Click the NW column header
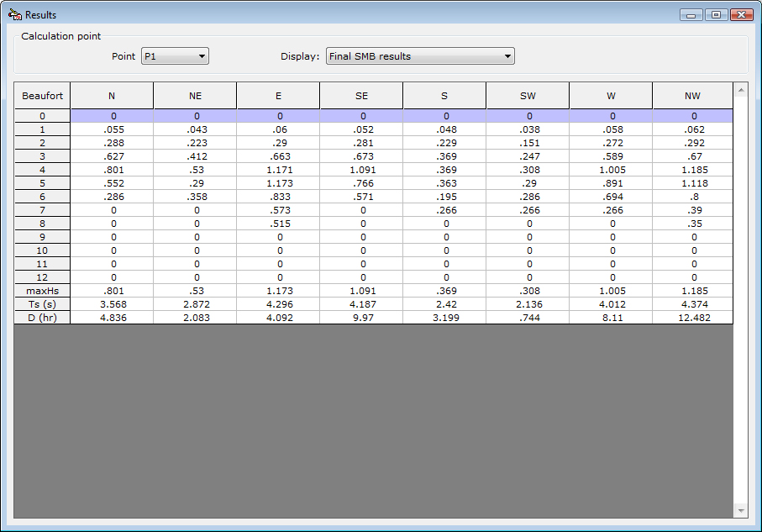This screenshot has width=762, height=532. (x=693, y=96)
